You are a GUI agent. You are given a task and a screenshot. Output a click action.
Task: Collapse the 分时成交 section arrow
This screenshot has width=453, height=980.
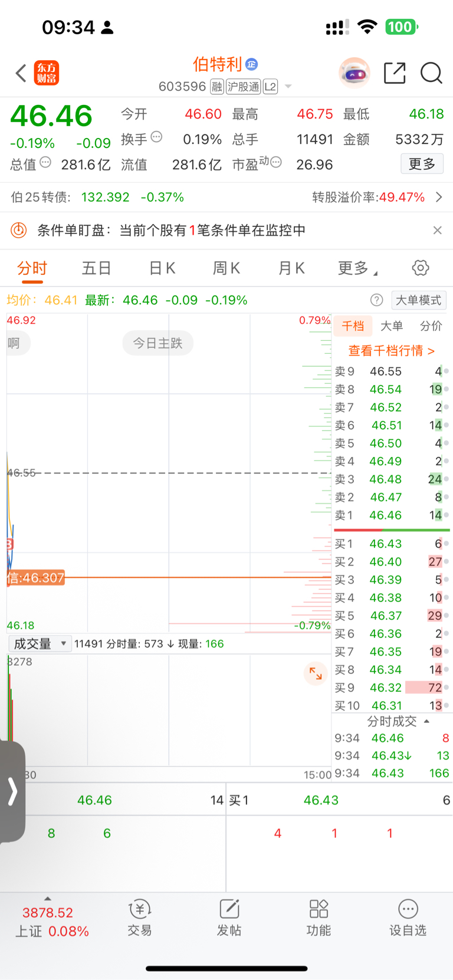tap(427, 721)
